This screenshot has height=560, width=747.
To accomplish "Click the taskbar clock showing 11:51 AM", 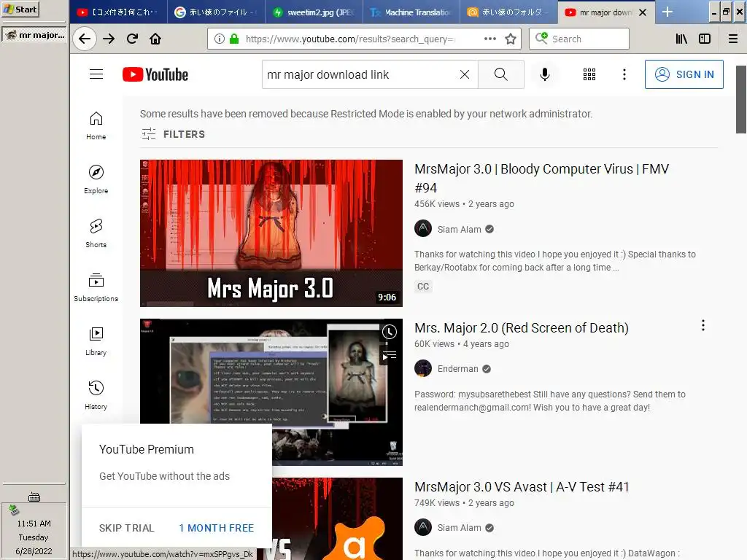I will pyautogui.click(x=34, y=524).
